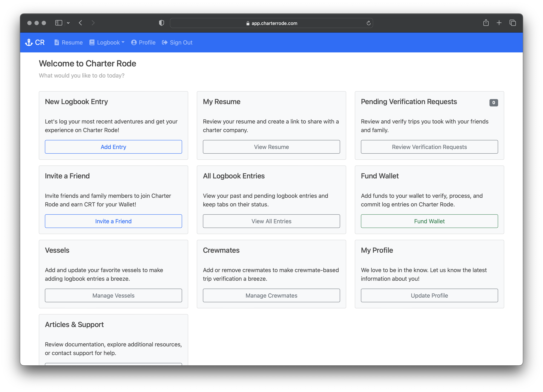Click the Profile user-circle icon
Screen dimensions: 543x392
[x=134, y=42]
